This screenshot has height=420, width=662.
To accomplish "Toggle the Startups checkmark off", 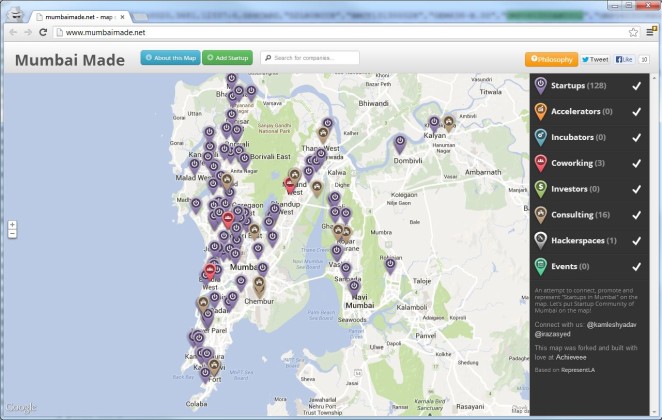I will tap(636, 86).
